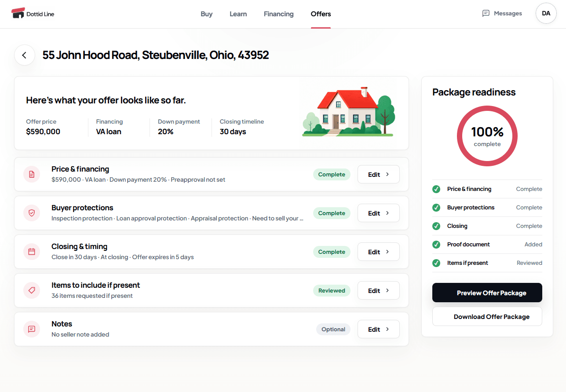Open the Messages chat icon
This screenshot has width=566, height=392.
pos(486,14)
